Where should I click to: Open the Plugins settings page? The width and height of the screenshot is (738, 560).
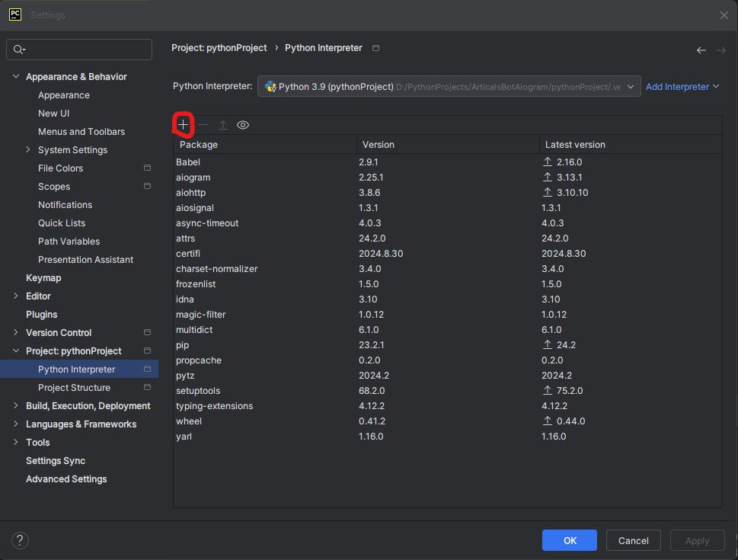click(42, 315)
